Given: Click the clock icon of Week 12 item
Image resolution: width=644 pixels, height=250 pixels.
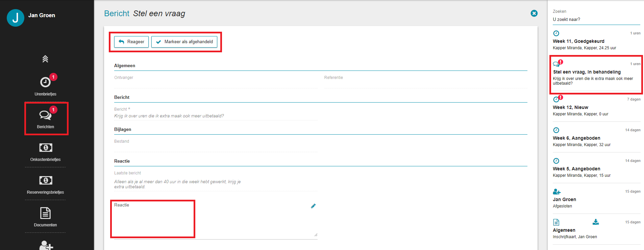Looking at the screenshot, I should (556, 100).
